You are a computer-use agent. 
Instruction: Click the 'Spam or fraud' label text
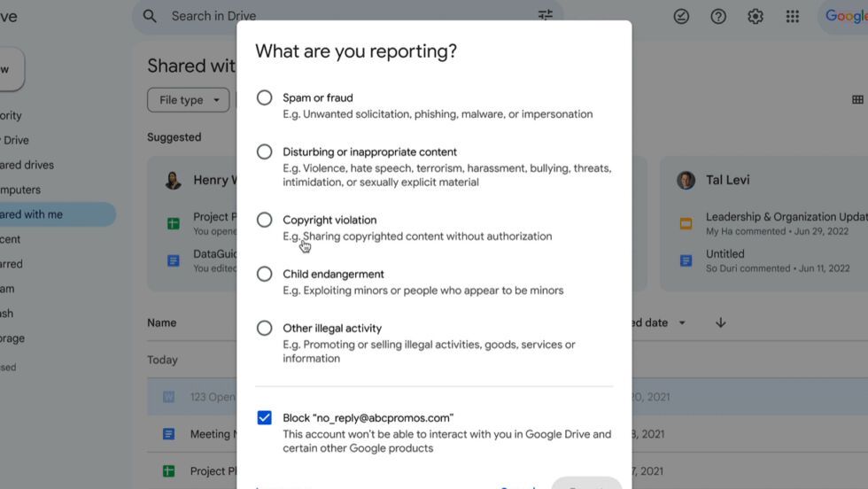318,98
